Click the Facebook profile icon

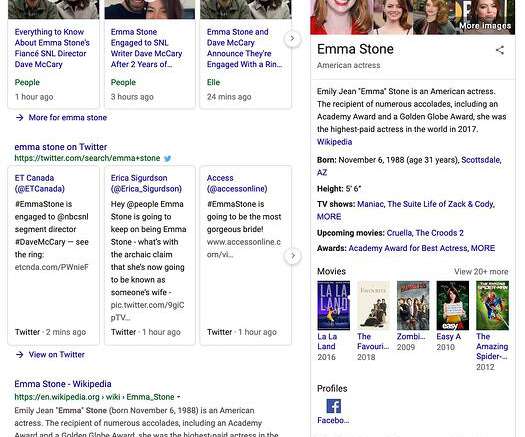pos(333,406)
